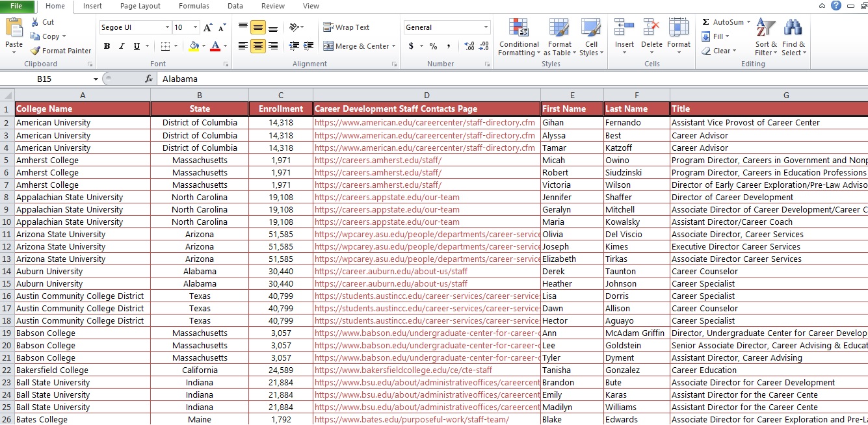The image size is (868, 425).
Task: Apply Accounting dollar number format
Action: [x=411, y=46]
